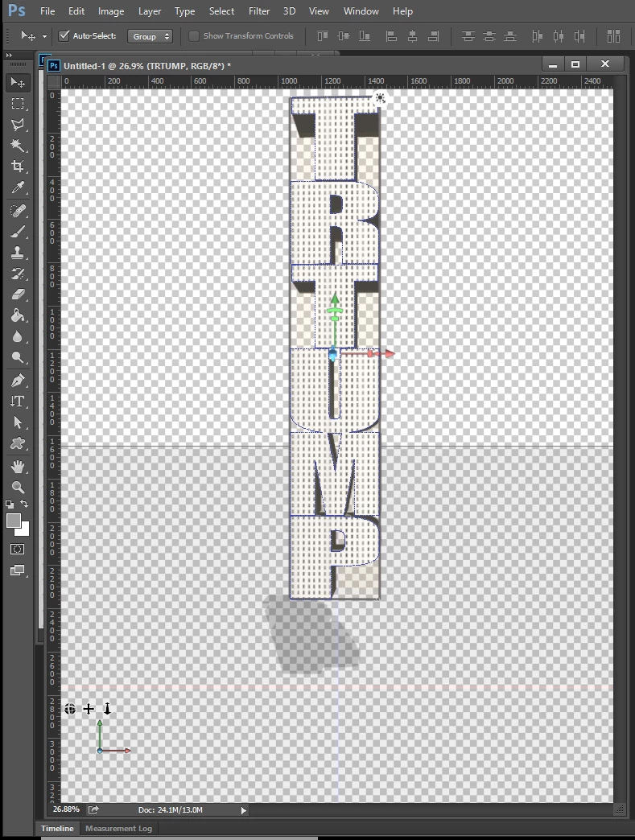Screen dimensions: 635x840
Task: Click the 3D orbit camera widget icon
Action: coord(70,710)
